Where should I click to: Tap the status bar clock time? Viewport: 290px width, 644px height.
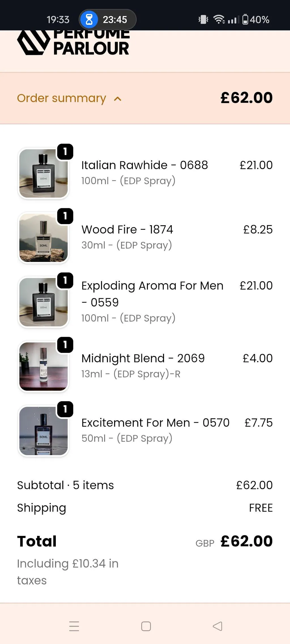[58, 20]
